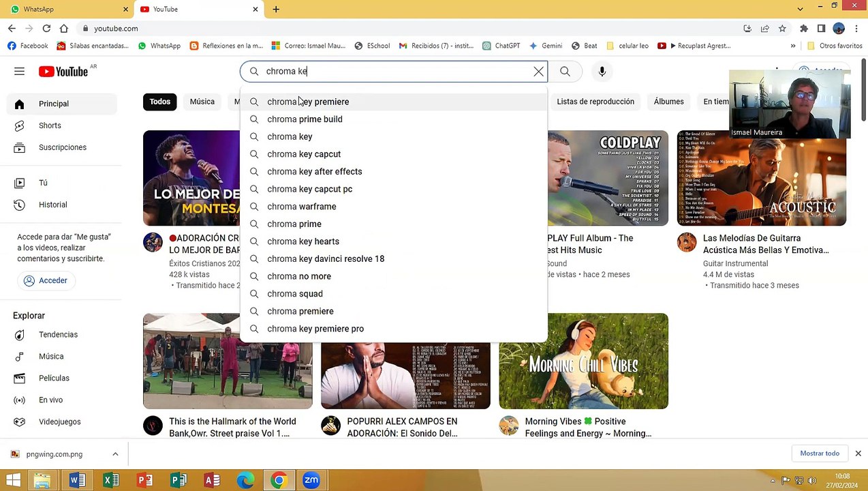Screen dimensions: 868x491
Task: Click the YouTube logo
Action: click(63, 72)
